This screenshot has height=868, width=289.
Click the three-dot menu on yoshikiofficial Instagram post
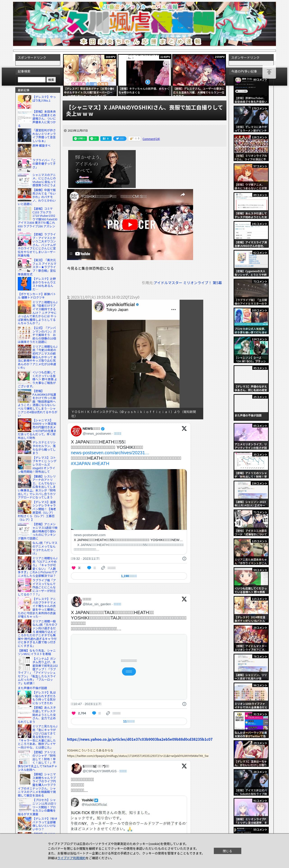pyautogui.click(x=174, y=309)
